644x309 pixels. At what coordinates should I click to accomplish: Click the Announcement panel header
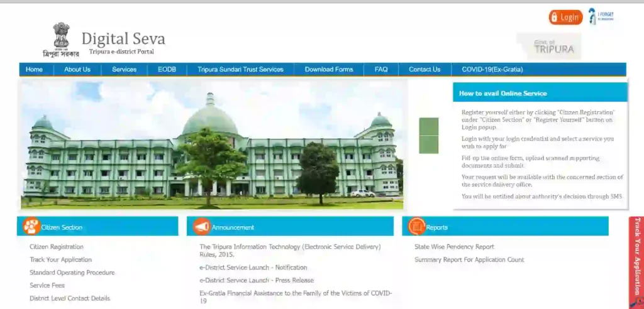(290, 227)
